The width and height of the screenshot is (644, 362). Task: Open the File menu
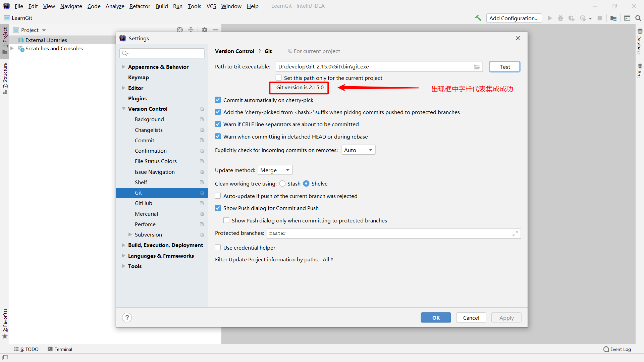[x=19, y=6]
